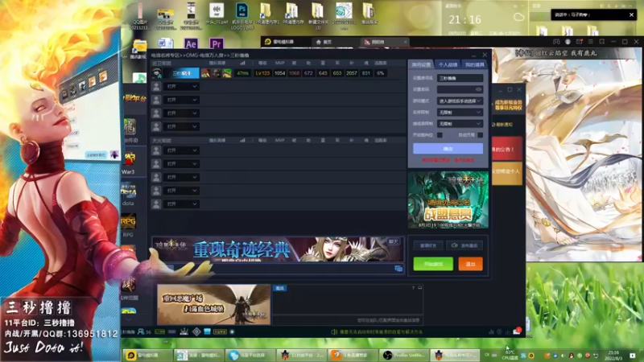Open the hamburger menu in the emulator title bar
The image size is (644, 362).
point(590,42)
